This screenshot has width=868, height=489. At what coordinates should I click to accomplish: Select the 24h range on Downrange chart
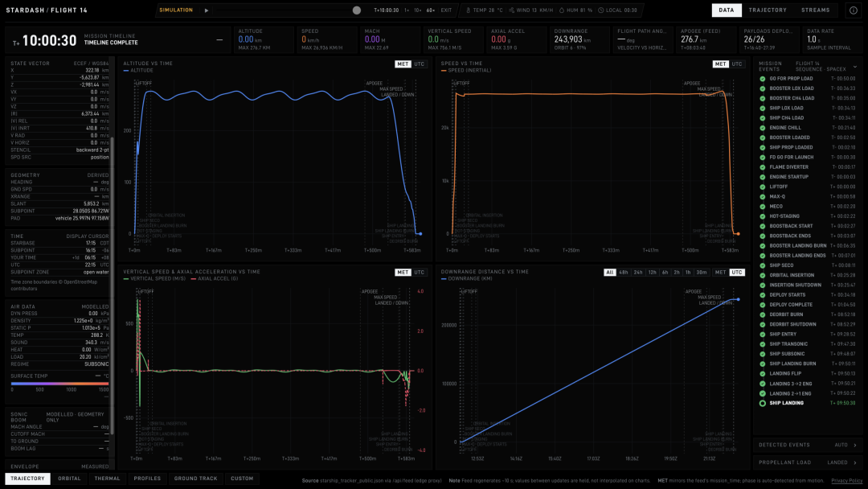tap(638, 273)
